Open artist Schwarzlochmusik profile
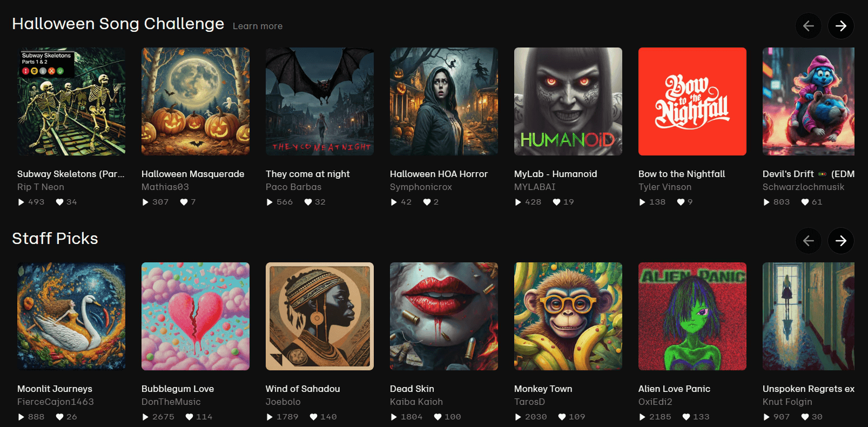This screenshot has height=427, width=868. coord(803,187)
